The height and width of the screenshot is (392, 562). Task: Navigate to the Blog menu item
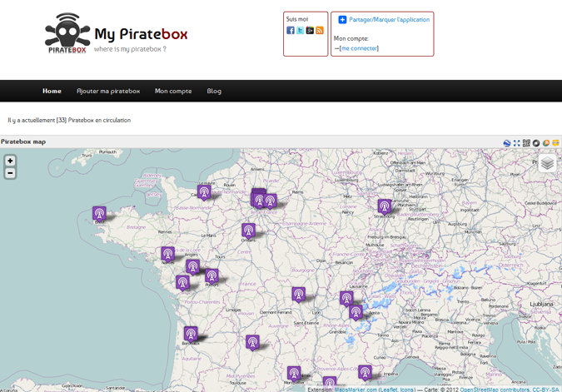214,91
